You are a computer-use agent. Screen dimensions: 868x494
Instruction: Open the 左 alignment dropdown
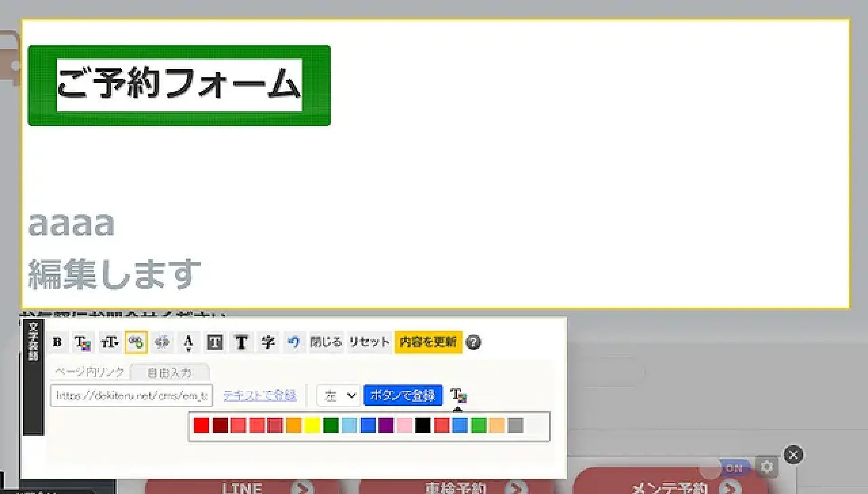[338, 396]
